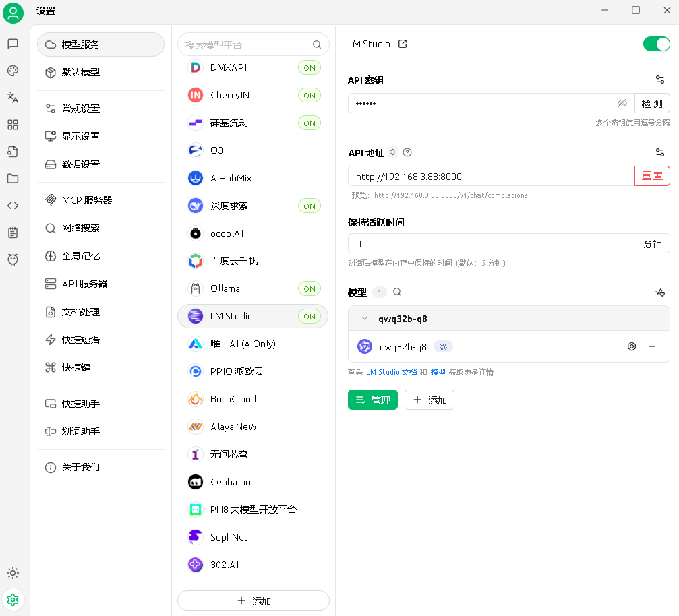
Task: Open 显示设置 settings section
Action: 100,136
